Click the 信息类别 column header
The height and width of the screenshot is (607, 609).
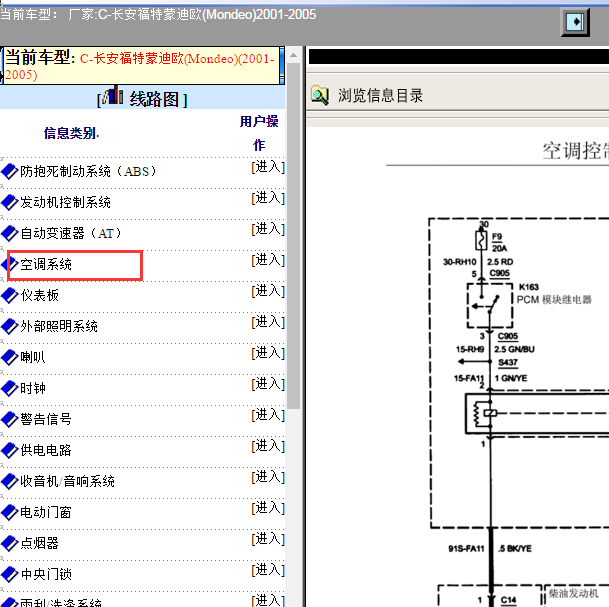(x=71, y=133)
